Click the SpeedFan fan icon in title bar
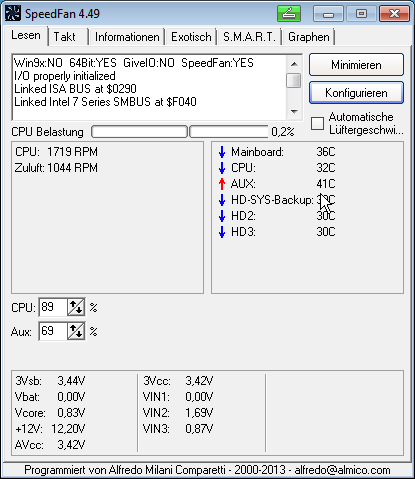415x479 pixels. 13,14
